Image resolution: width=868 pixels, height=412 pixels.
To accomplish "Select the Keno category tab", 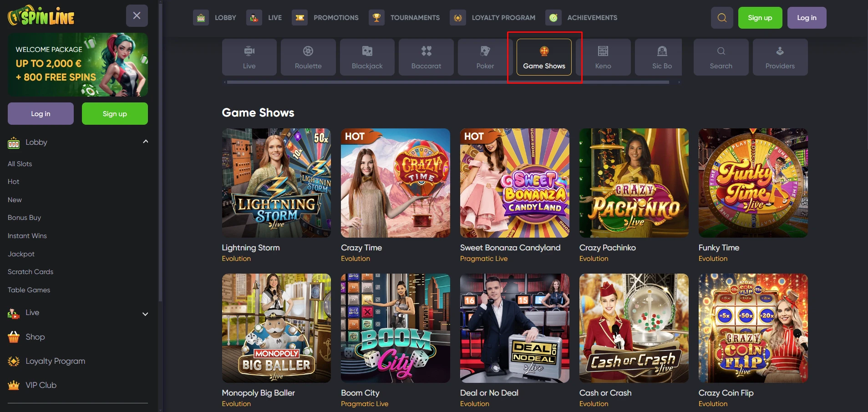I will click(603, 57).
